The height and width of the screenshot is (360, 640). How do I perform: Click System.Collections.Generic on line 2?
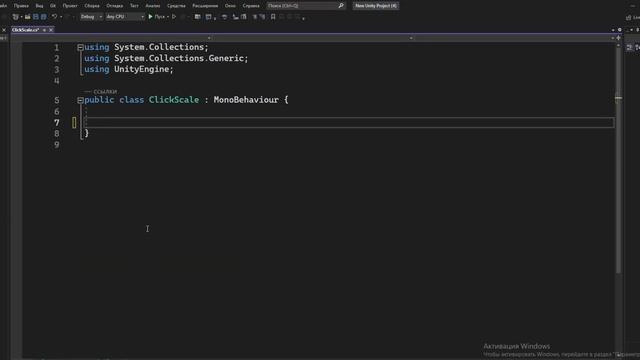[179, 58]
